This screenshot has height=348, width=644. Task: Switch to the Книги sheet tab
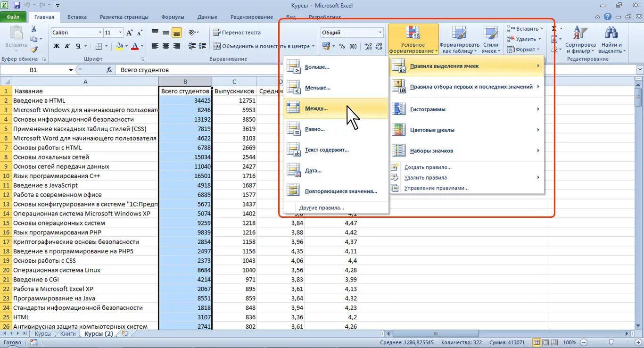pos(68,333)
